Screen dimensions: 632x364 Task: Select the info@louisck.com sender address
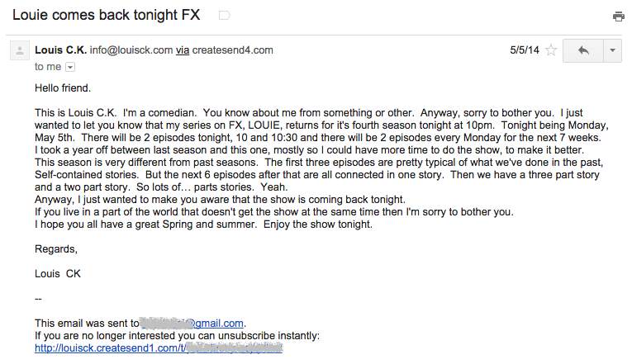click(x=131, y=50)
